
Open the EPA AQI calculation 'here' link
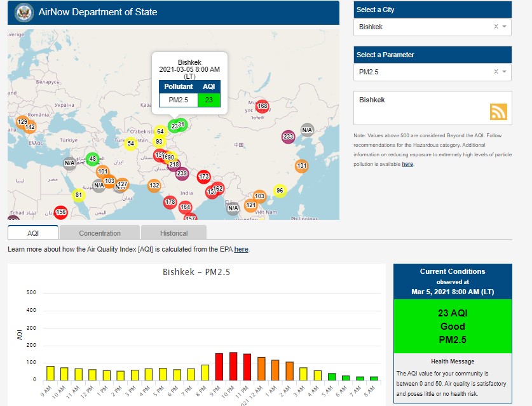[241, 249]
